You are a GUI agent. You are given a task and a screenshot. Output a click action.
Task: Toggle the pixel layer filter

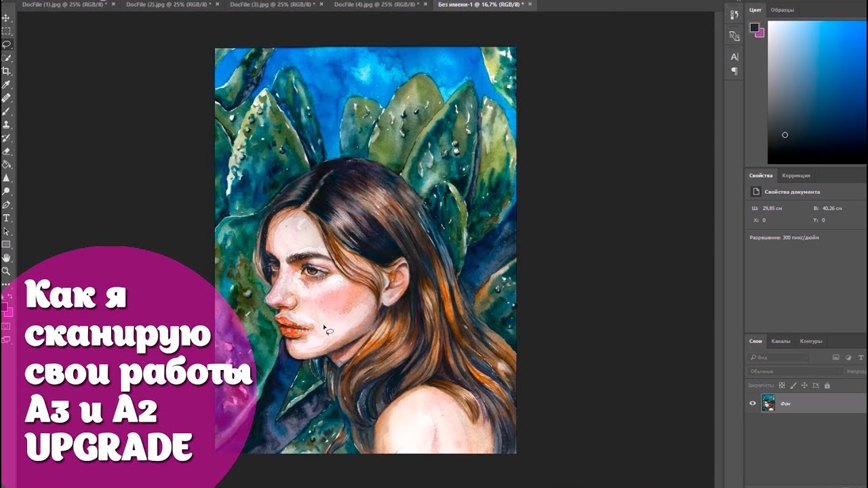[x=835, y=357]
